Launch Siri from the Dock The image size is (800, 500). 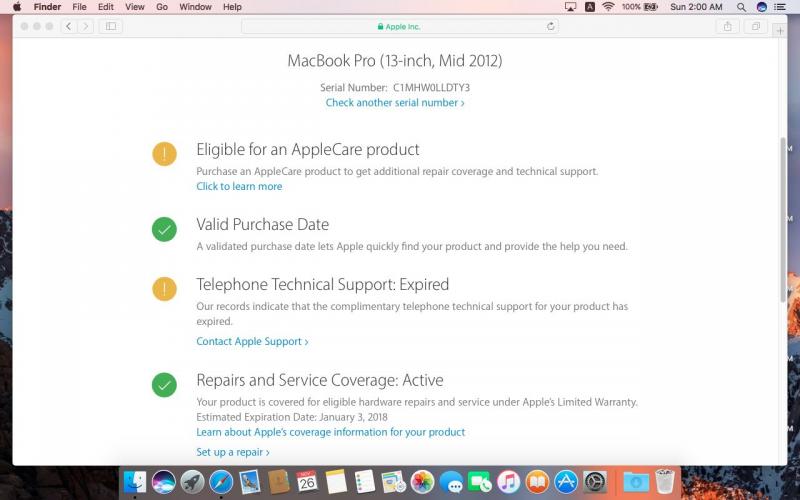[x=164, y=482]
